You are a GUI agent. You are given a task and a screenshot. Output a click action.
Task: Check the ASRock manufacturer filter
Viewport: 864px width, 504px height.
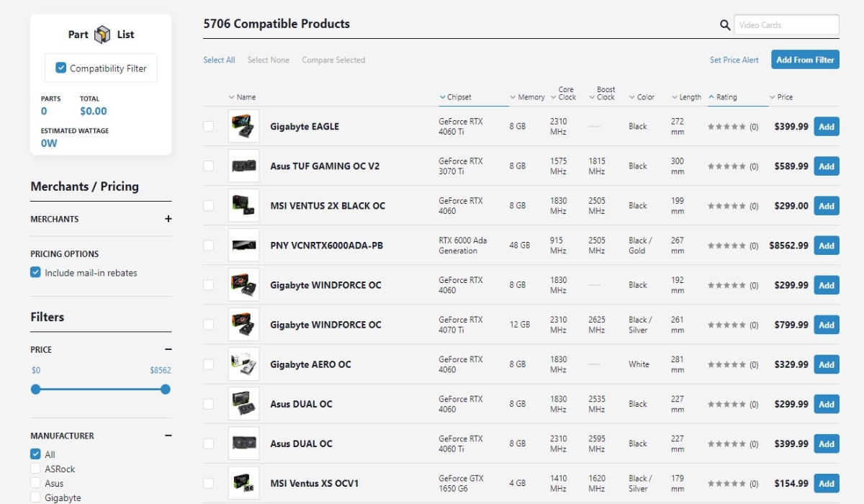pyautogui.click(x=34, y=468)
